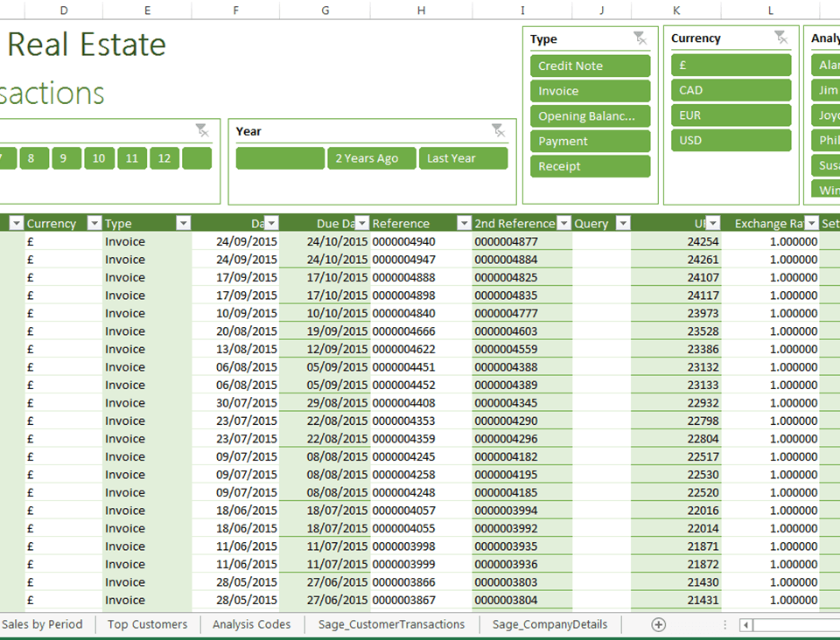Viewport: 840px width, 640px height.
Task: Clear filter on the Currency slicer
Action: click(781, 38)
